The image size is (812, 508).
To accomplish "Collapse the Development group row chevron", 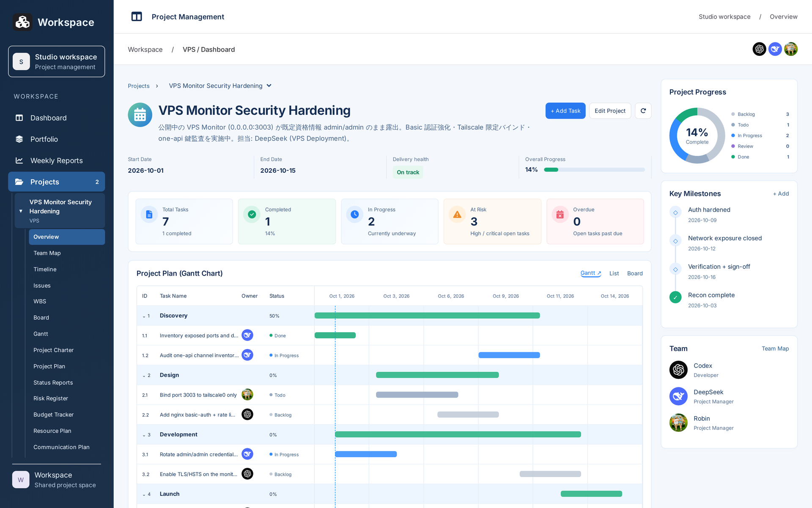I will (144, 435).
